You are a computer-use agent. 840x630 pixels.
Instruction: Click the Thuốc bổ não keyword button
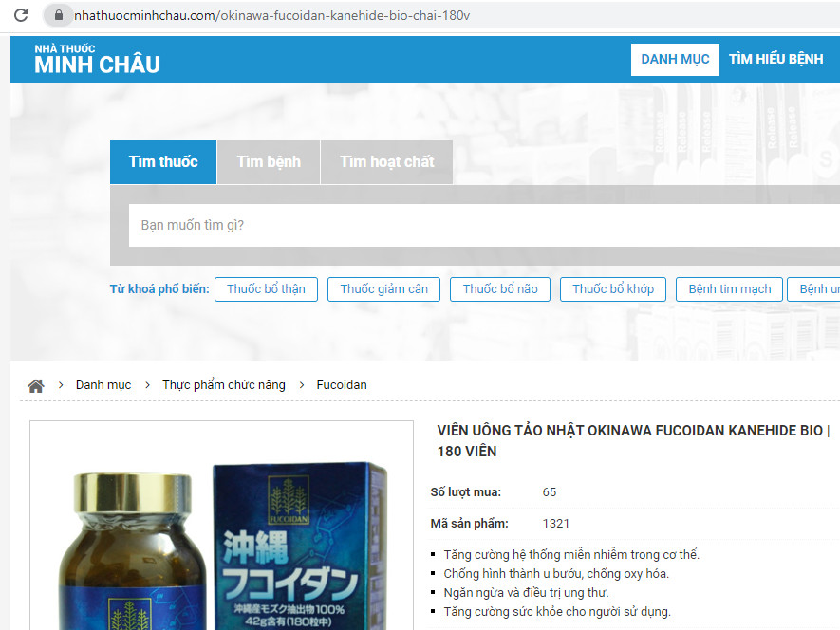coord(500,289)
